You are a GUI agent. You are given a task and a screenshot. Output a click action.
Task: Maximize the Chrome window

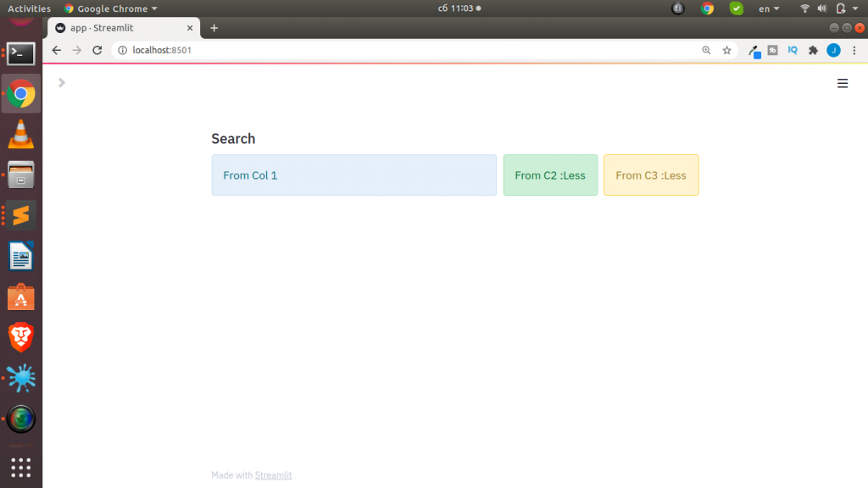pyautogui.click(x=847, y=28)
